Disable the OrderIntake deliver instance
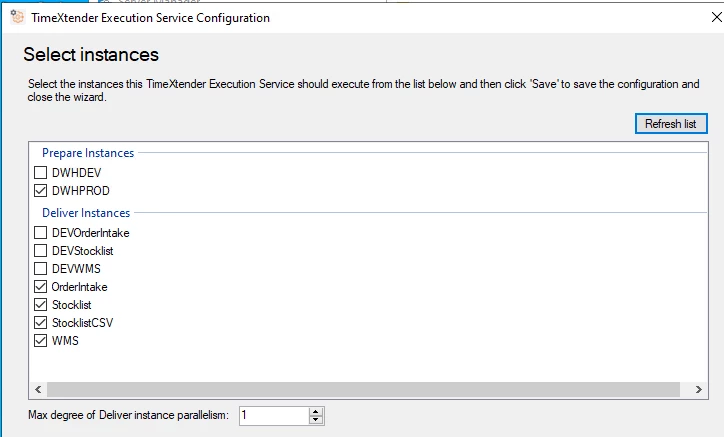This screenshot has width=724, height=437. [41, 286]
